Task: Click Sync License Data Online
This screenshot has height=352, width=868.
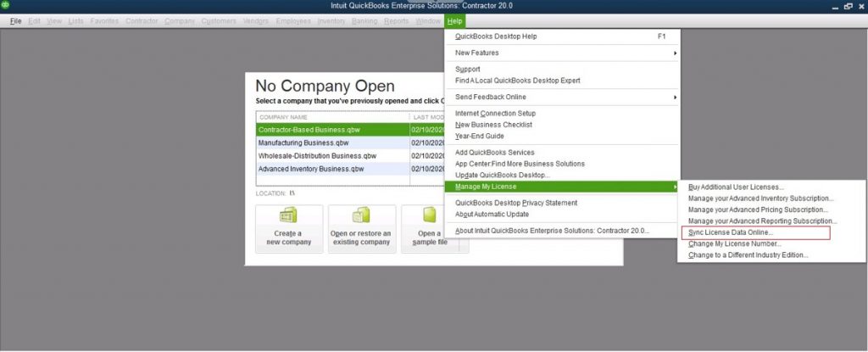Action: [x=756, y=232]
